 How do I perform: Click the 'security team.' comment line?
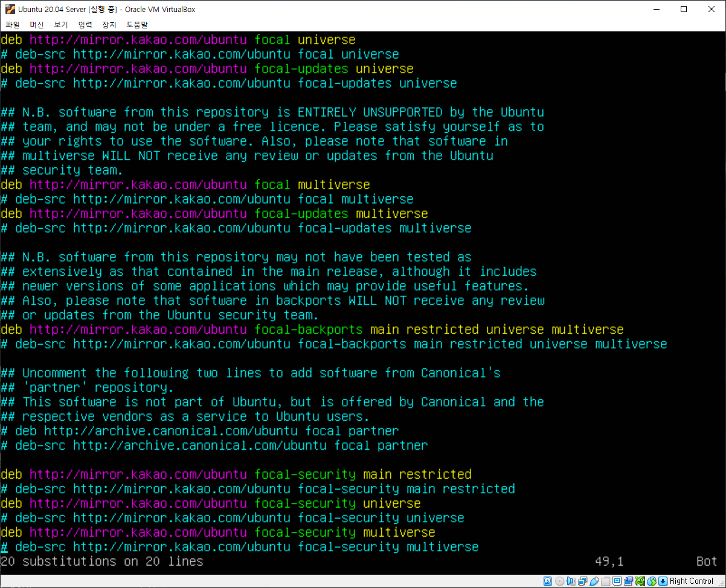tap(62, 170)
